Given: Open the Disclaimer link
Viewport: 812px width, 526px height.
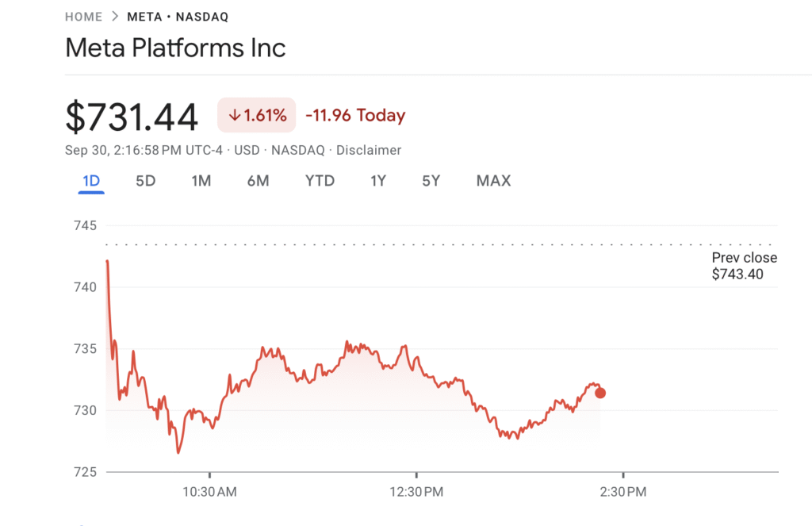Looking at the screenshot, I should point(369,150).
